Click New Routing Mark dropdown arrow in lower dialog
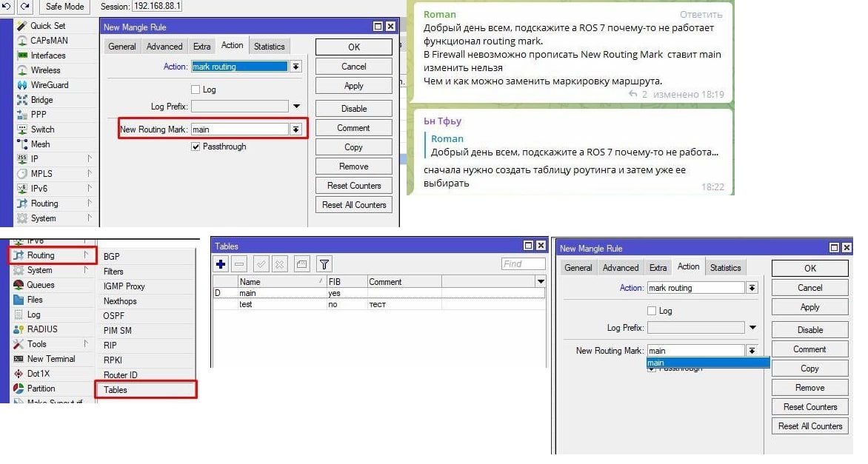The width and height of the screenshot is (868, 464). pyautogui.click(x=752, y=351)
